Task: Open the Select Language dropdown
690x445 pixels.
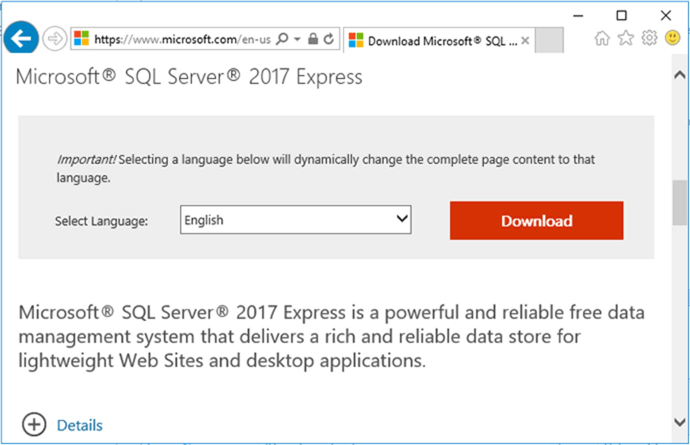Action: tap(296, 220)
